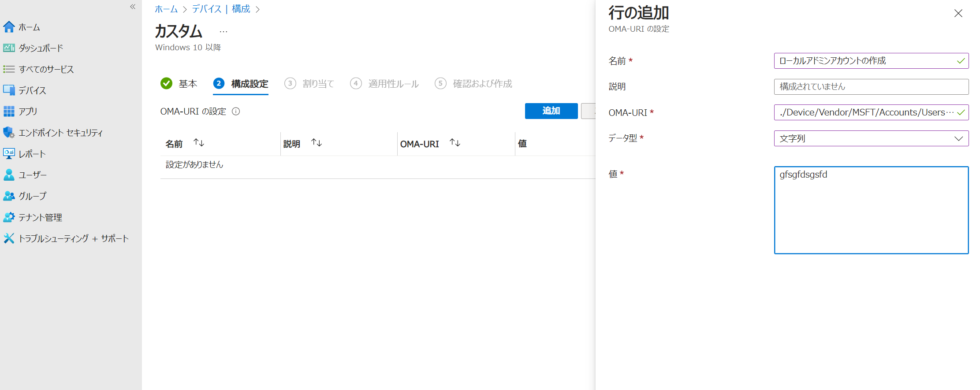Click the OMA-URI column header text

click(x=420, y=144)
